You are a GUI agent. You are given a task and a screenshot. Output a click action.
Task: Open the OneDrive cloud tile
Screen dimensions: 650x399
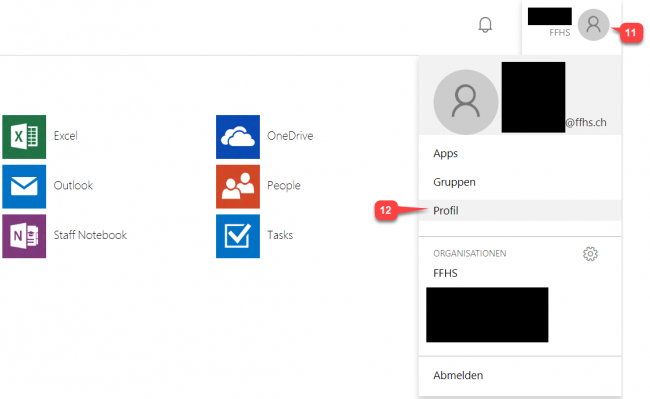tap(238, 137)
